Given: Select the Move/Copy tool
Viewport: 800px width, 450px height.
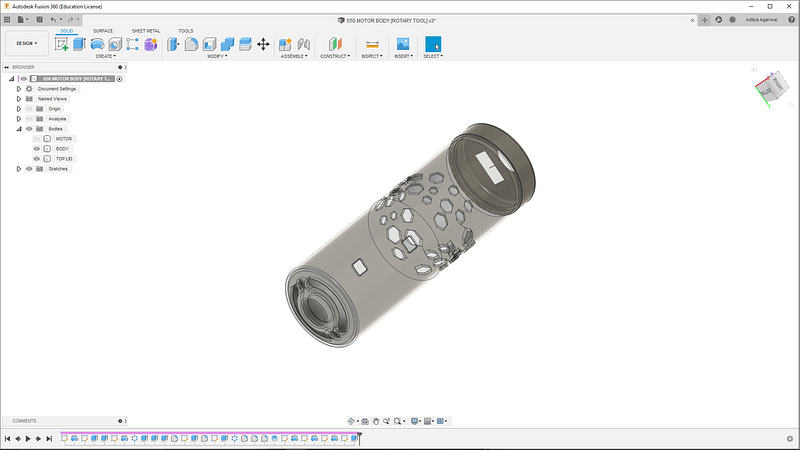Looking at the screenshot, I should (x=263, y=44).
